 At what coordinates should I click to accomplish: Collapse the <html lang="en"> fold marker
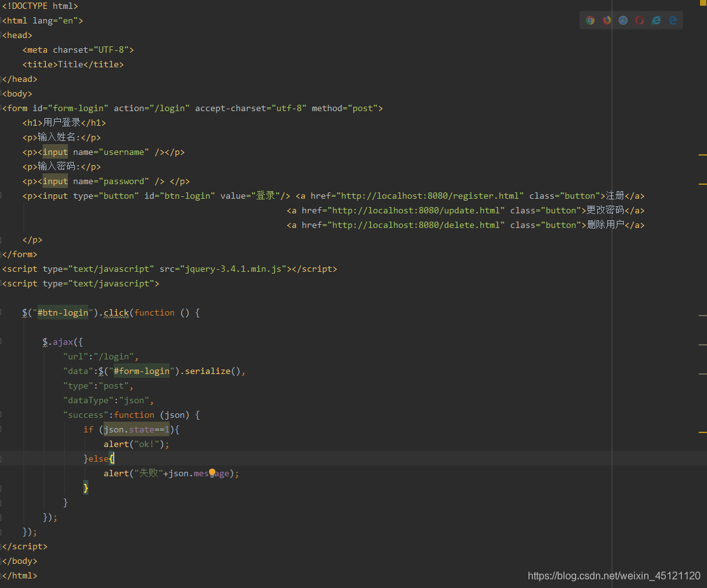(1, 21)
